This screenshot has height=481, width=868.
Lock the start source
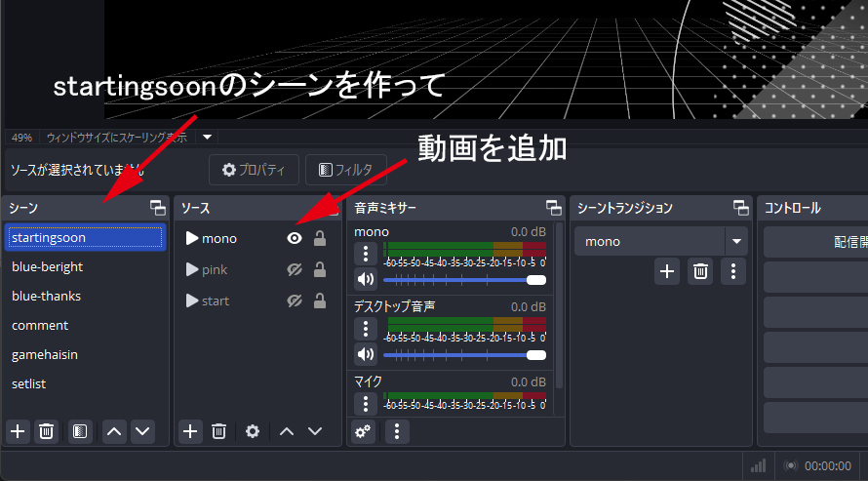319,301
